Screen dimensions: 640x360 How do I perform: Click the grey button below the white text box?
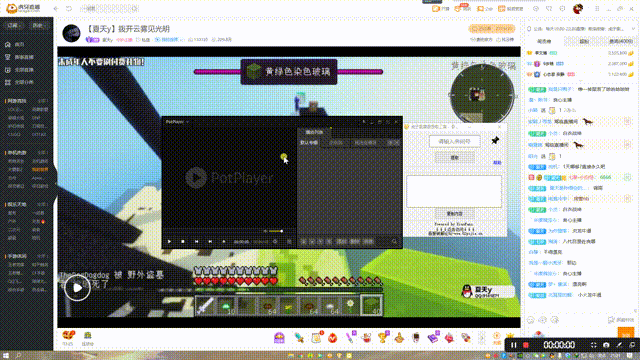(455, 213)
